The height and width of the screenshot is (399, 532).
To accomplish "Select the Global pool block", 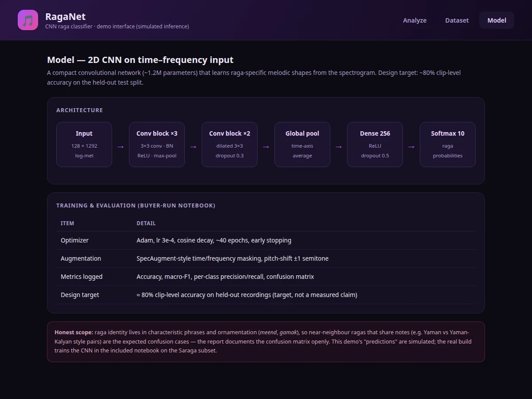I will click(302, 145).
